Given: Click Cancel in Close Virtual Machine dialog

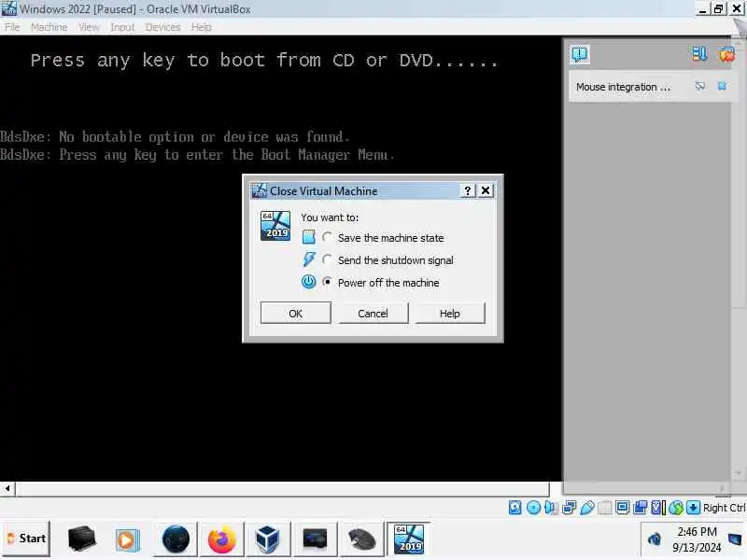Looking at the screenshot, I should click(373, 314).
